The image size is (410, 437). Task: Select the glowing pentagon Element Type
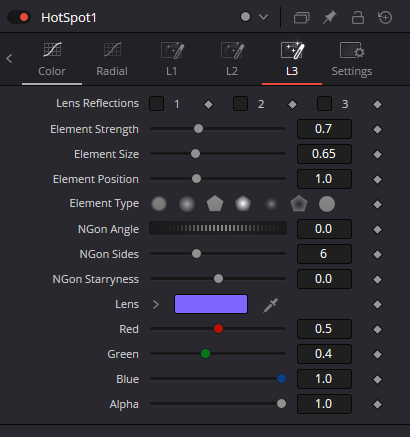[243, 204]
